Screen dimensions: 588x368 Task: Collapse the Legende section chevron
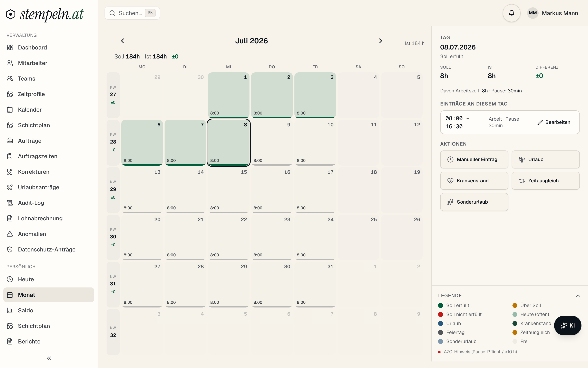coord(578,295)
